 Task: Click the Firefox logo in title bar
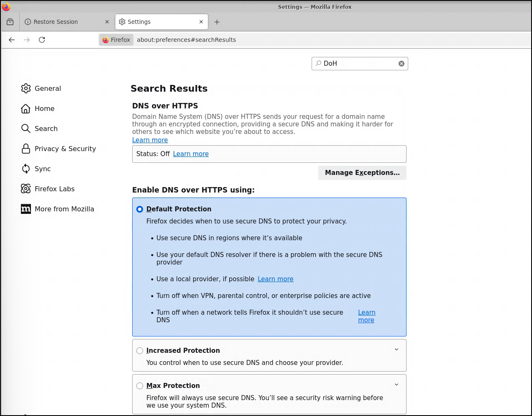pos(6,7)
